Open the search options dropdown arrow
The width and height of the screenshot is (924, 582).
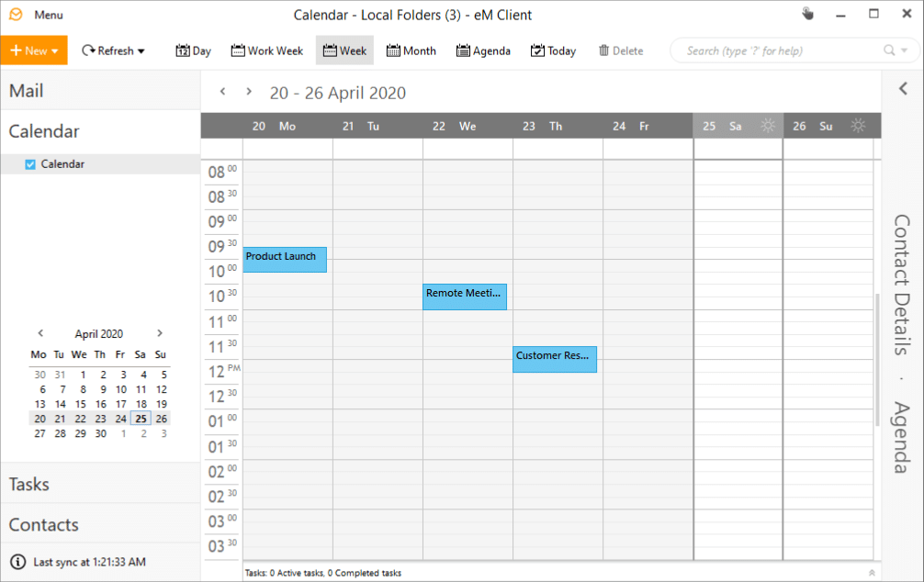tap(905, 50)
